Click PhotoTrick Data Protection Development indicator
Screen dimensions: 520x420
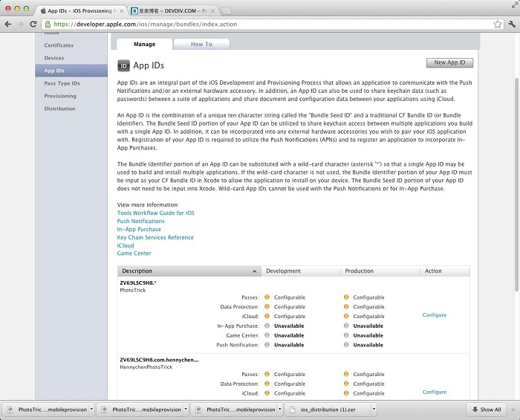pyautogui.click(x=267, y=306)
